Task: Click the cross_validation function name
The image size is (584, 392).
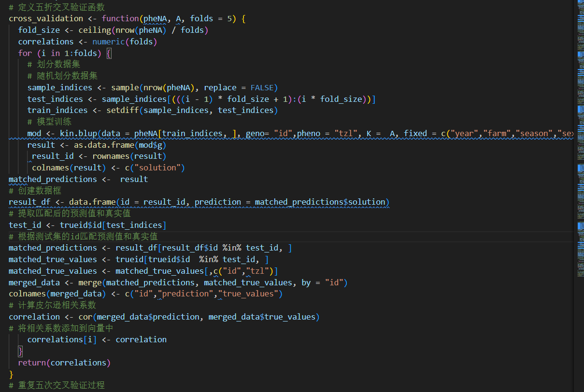Action: click(x=46, y=18)
